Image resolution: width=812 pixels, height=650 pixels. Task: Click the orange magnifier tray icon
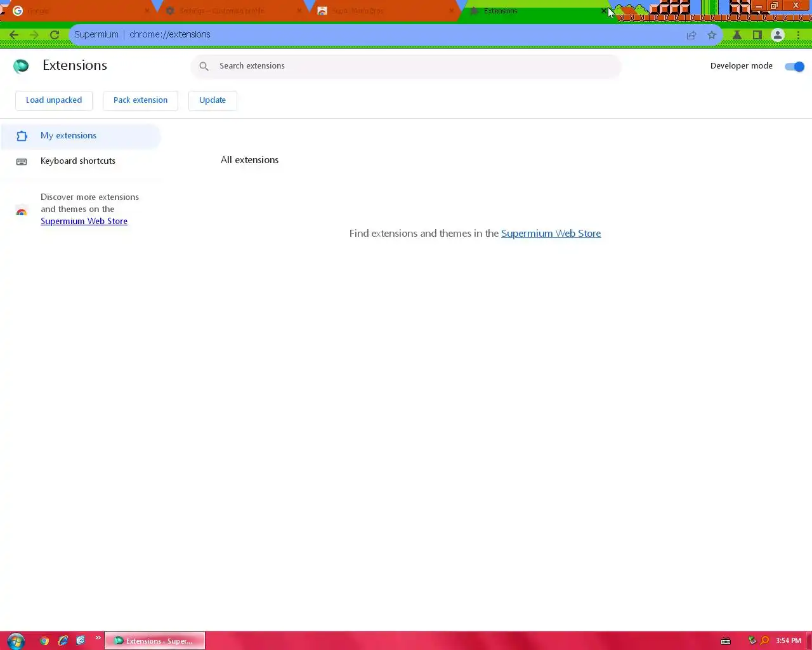pos(764,640)
